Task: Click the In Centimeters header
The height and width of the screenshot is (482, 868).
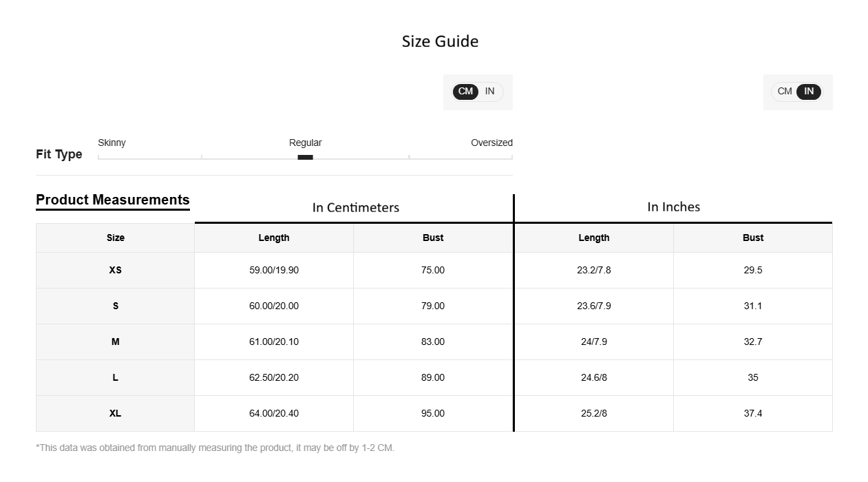Action: pos(355,207)
